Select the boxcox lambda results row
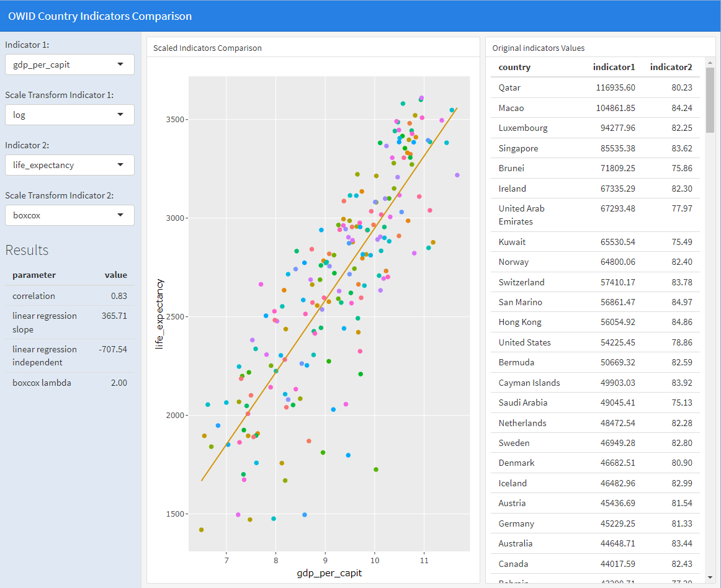Image resolution: width=721 pixels, height=588 pixels. click(69, 383)
